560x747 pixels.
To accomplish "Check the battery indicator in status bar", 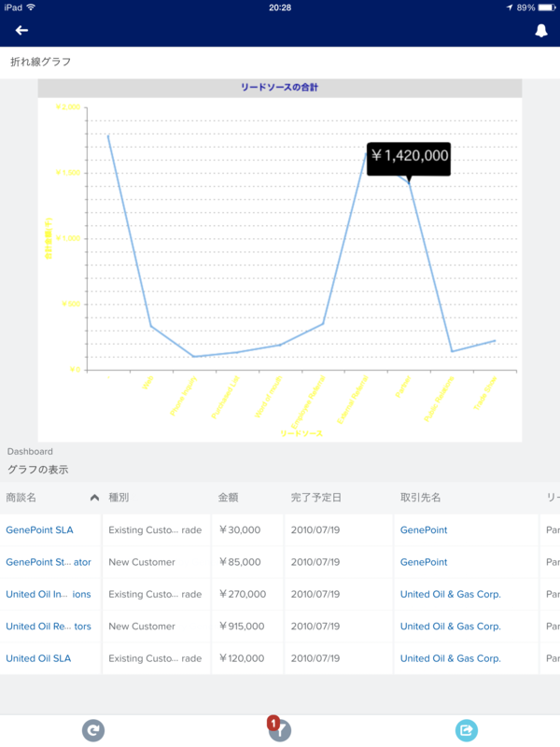I will pyautogui.click(x=547, y=7).
